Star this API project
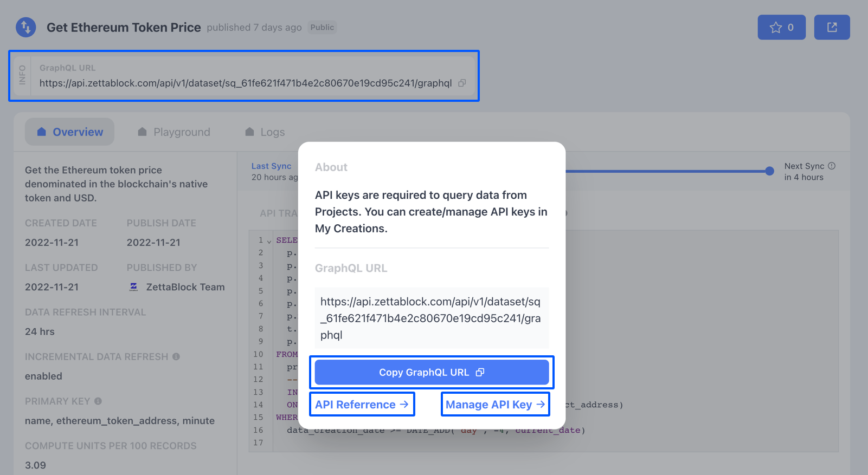The image size is (868, 475). click(x=781, y=27)
